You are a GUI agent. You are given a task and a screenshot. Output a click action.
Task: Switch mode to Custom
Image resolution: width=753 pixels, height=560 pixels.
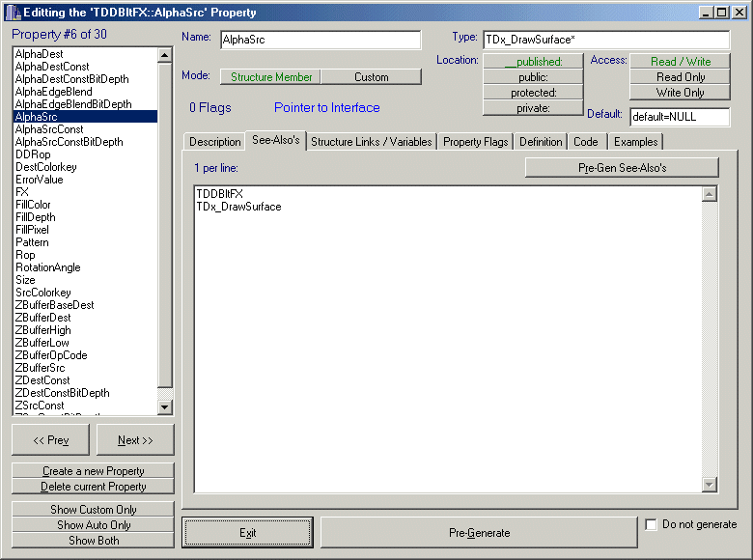(371, 77)
